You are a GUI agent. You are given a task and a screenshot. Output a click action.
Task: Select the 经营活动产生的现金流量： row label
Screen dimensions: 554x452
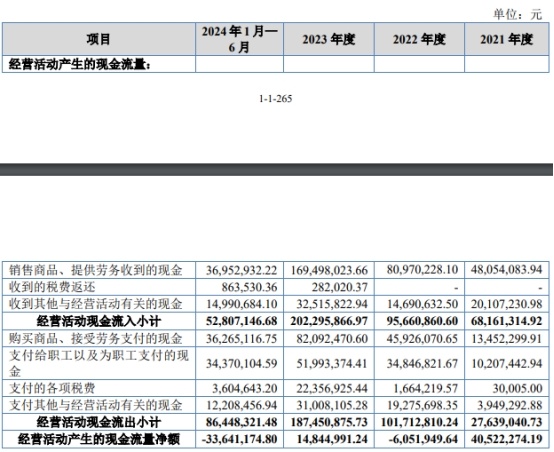(x=80, y=64)
